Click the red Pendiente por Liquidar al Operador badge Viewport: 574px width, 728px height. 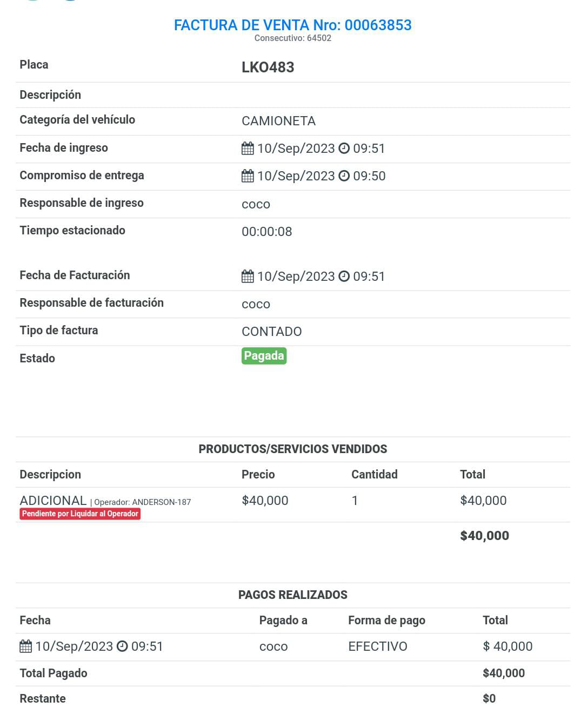80,514
